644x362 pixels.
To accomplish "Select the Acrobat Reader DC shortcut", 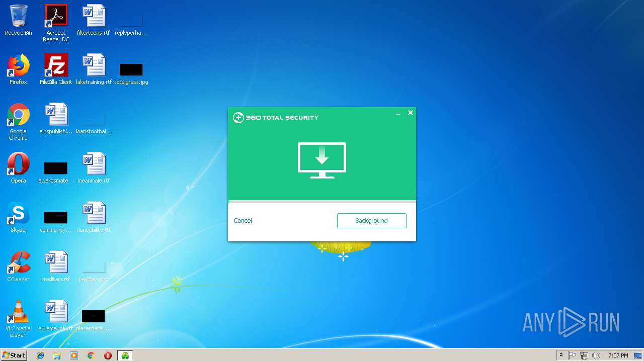I will [56, 23].
